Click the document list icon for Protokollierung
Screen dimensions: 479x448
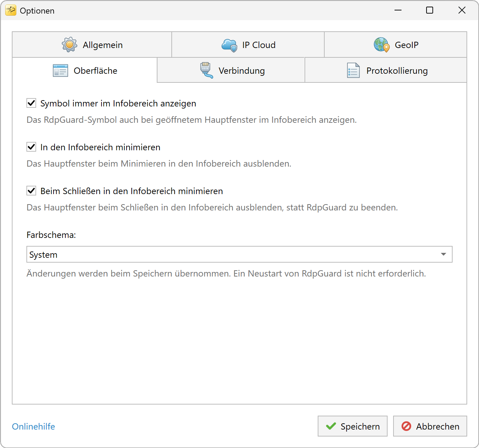(354, 70)
